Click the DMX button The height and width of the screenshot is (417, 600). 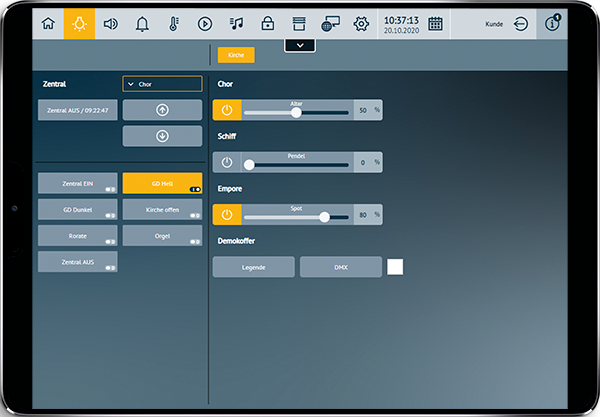coord(341,267)
